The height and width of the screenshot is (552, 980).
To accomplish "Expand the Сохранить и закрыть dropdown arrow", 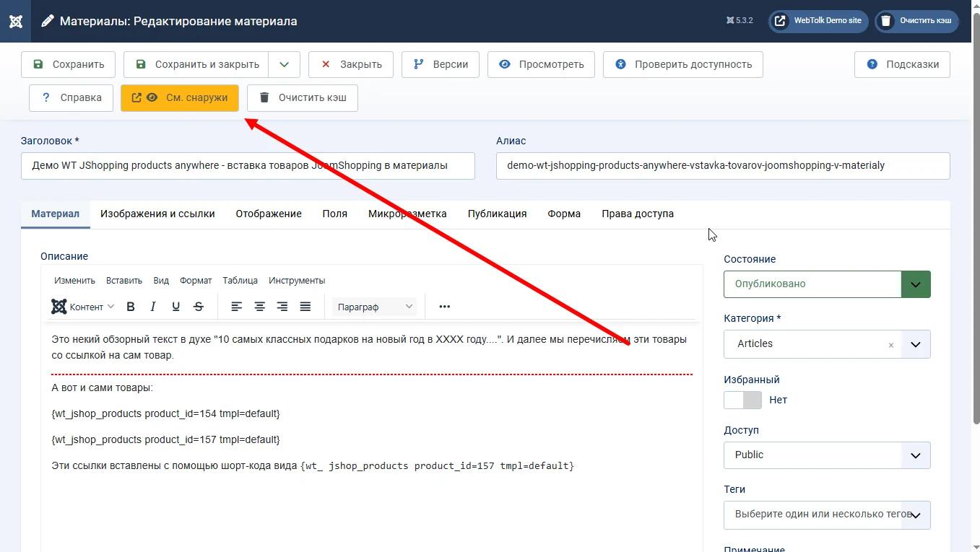I will [x=284, y=64].
